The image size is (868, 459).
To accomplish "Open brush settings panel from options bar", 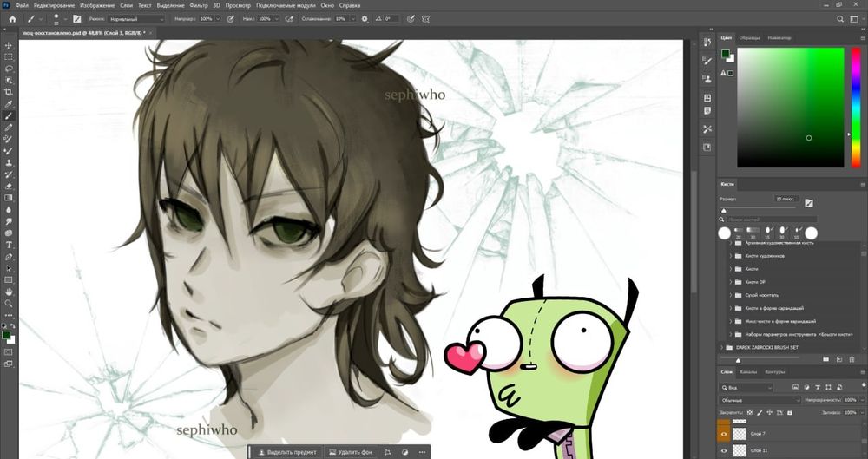I will click(77, 19).
